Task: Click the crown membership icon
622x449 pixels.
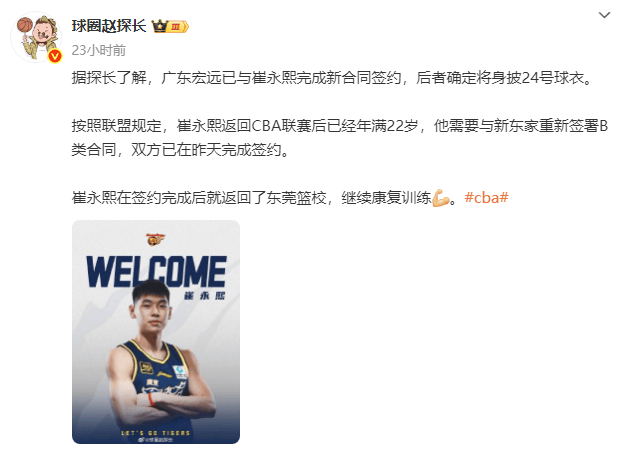Action: [x=160, y=26]
